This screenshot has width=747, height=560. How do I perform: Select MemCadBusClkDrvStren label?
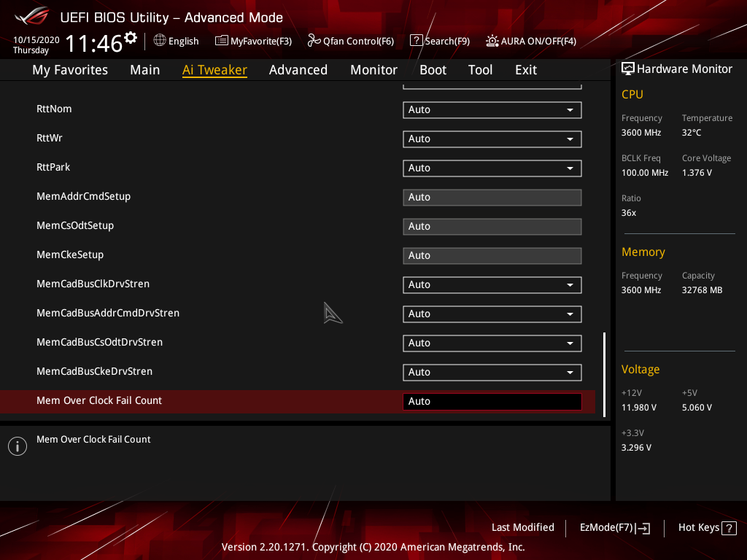point(93,284)
